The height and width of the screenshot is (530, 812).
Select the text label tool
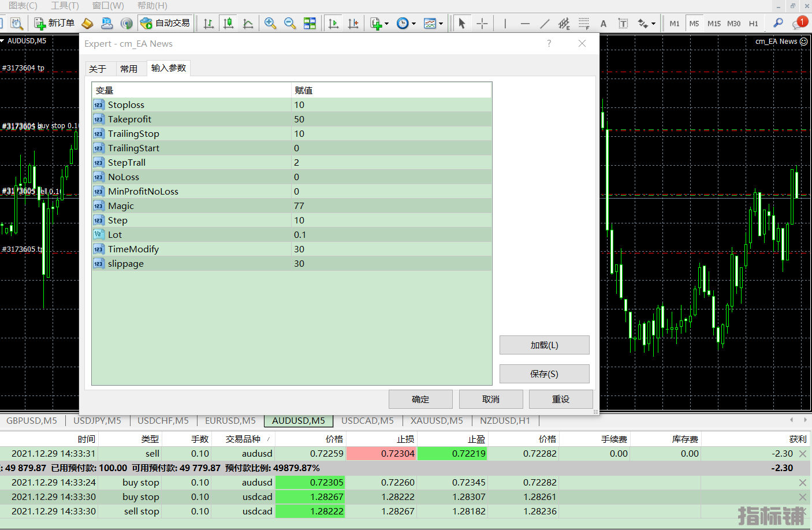(623, 23)
